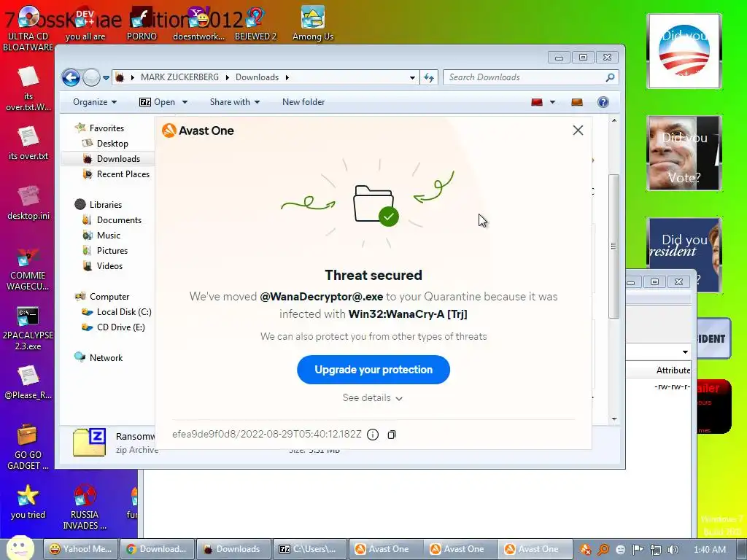Open the Organize menu dropdown

pyautogui.click(x=95, y=102)
